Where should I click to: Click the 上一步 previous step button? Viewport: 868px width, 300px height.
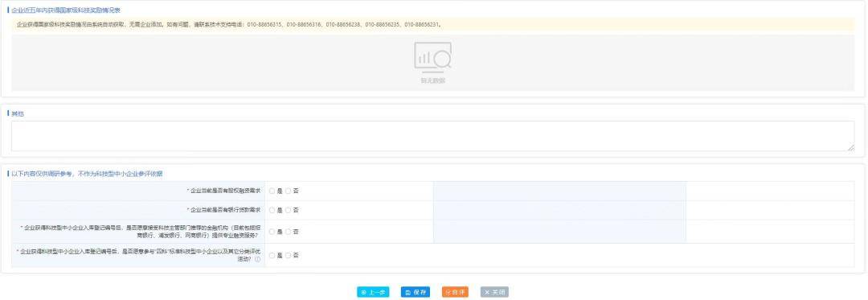pos(373,292)
